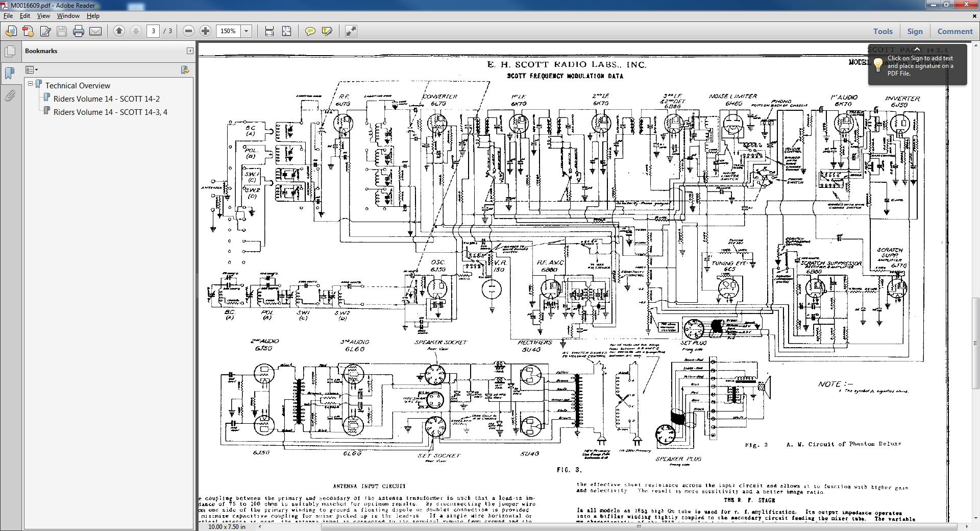980x531 pixels.
Task: Click the Convert PDF toolbar icon
Action: [x=28, y=31]
